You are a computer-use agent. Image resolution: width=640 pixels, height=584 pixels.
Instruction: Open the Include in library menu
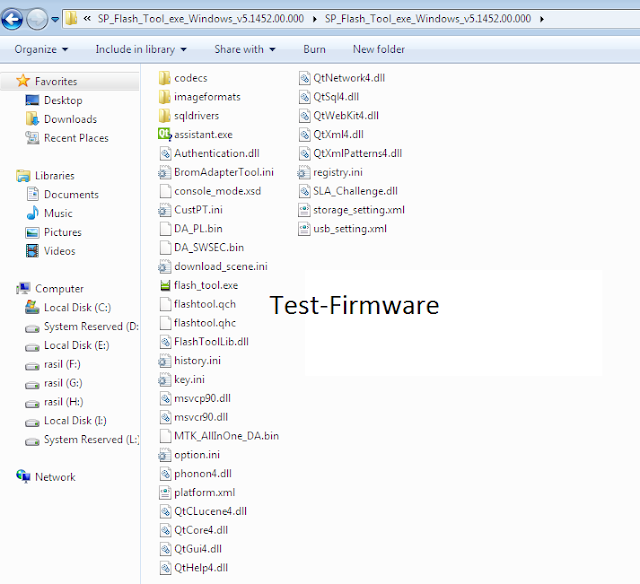coord(141,49)
